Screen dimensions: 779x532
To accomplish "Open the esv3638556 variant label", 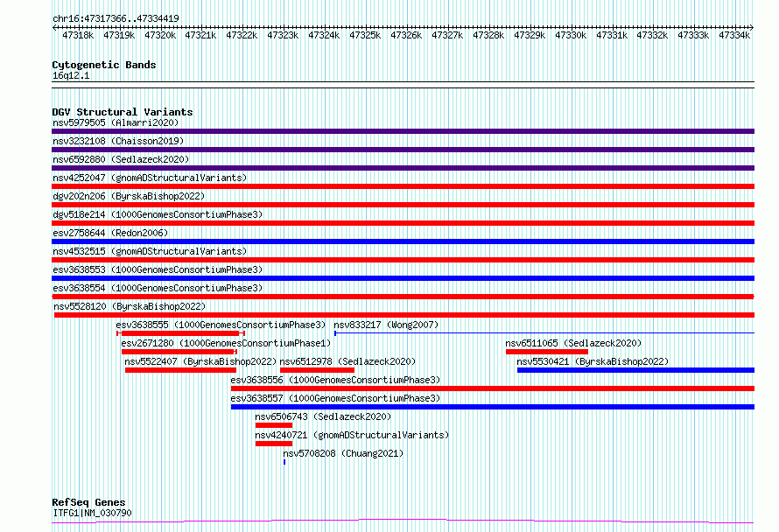I will pyautogui.click(x=335, y=380).
